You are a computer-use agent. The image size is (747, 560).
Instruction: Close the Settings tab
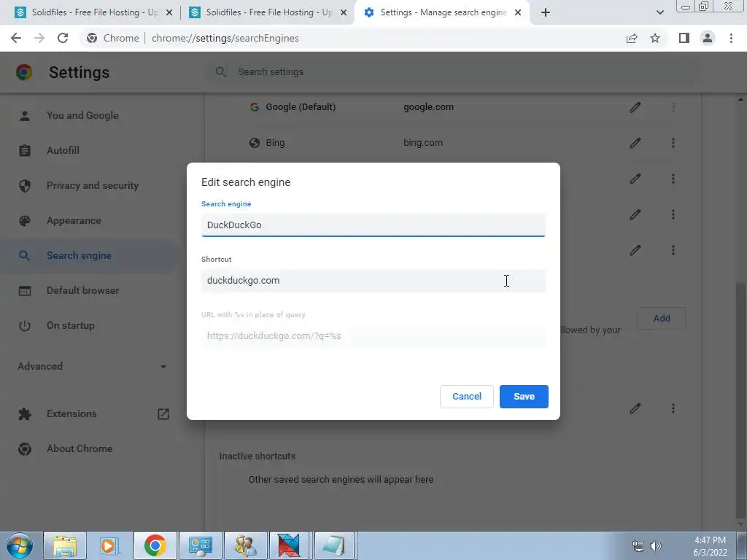[x=518, y=12]
